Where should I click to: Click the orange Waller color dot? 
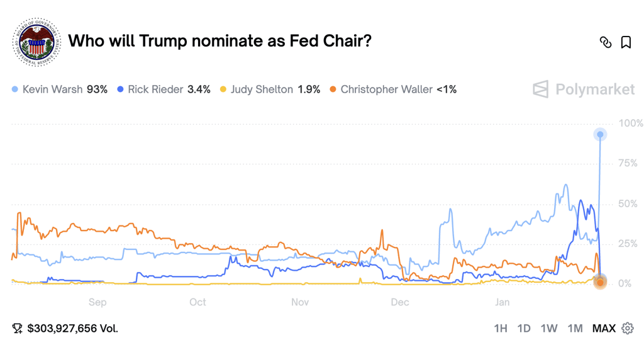[333, 89]
